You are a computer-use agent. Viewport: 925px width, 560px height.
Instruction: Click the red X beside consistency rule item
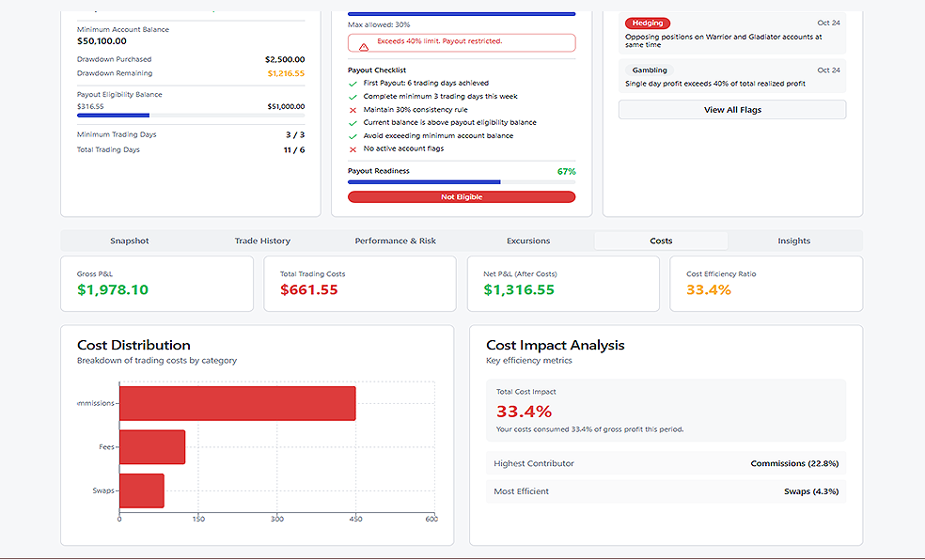353,110
